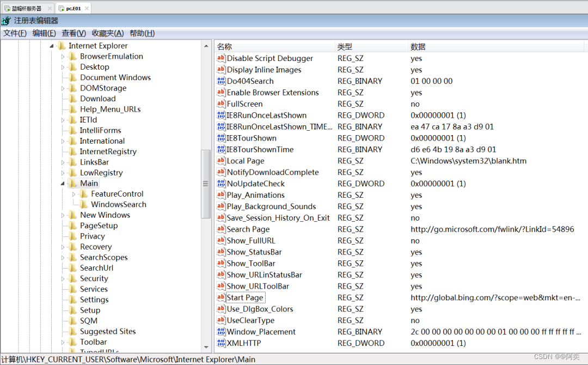
Task: Expand the SearchScopes key arrow
Action: (63, 258)
